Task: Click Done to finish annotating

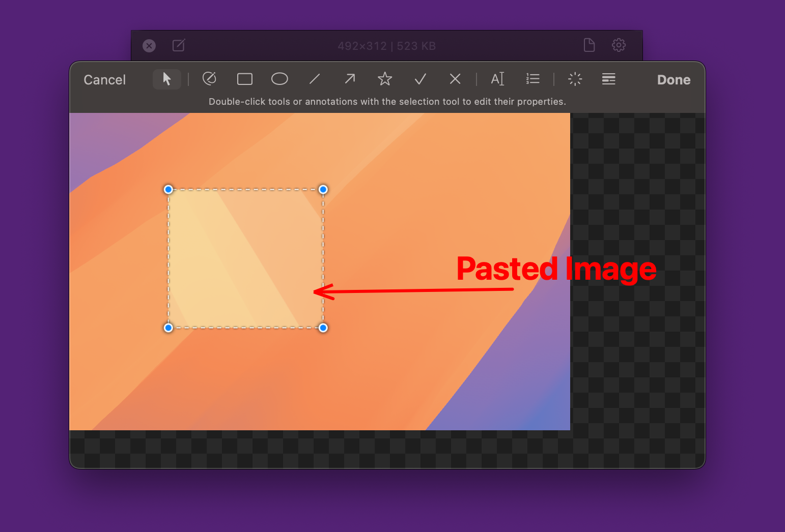Action: coord(674,80)
